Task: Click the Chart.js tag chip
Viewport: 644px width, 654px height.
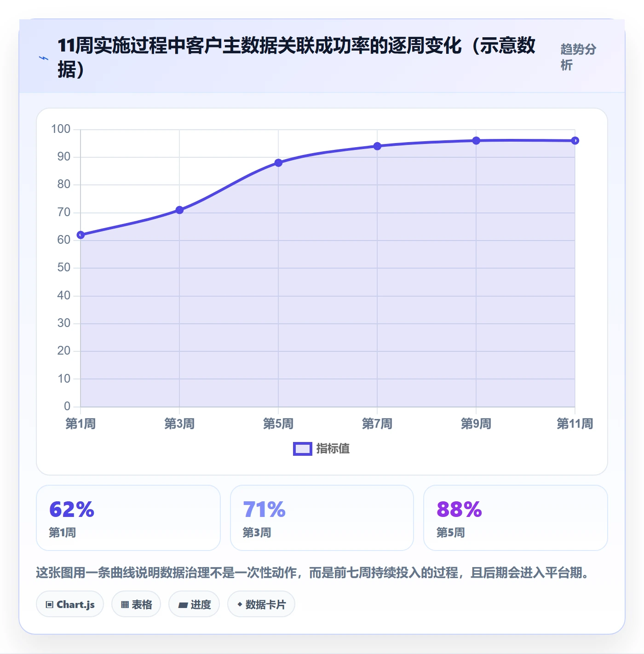Action: tap(70, 604)
